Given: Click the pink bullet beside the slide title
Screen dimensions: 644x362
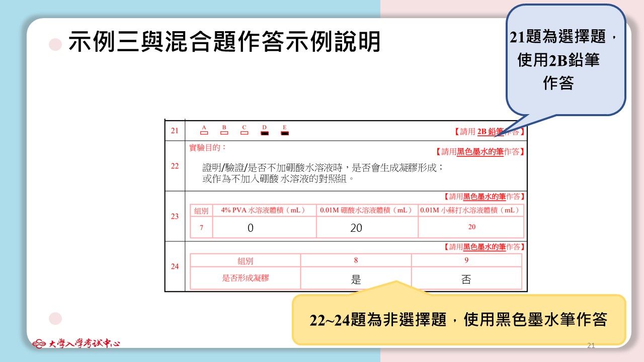Looking at the screenshot, I should tap(55, 45).
